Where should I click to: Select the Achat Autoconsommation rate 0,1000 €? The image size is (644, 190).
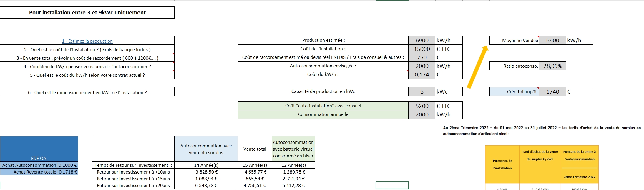tap(68, 165)
